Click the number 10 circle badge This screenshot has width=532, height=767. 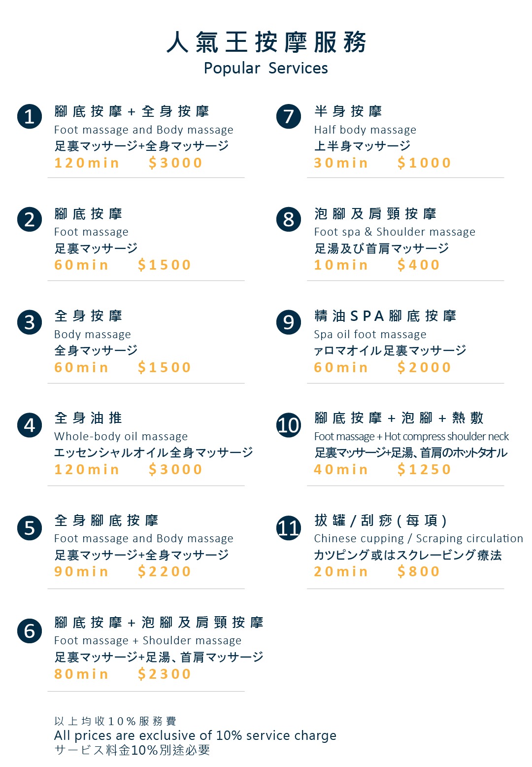pos(289,425)
